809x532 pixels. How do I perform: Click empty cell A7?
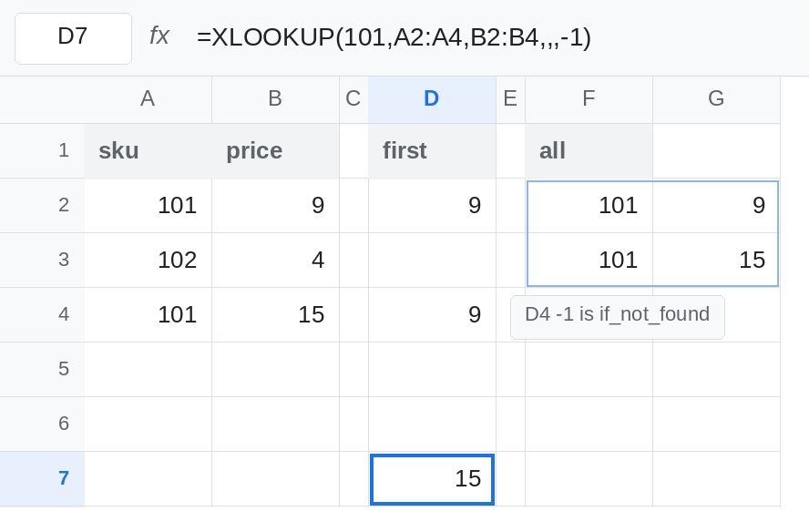tap(148, 479)
